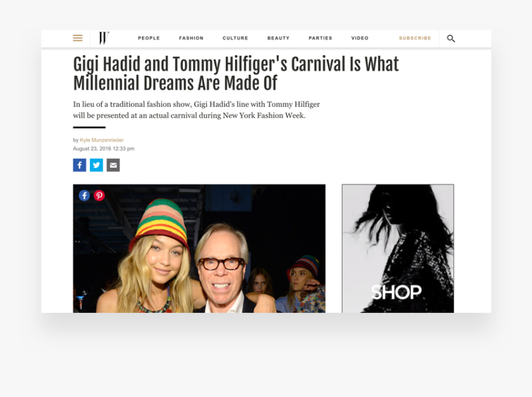The height and width of the screenshot is (397, 532).
Task: Click the August 23, 2016 publish date
Action: click(x=103, y=148)
